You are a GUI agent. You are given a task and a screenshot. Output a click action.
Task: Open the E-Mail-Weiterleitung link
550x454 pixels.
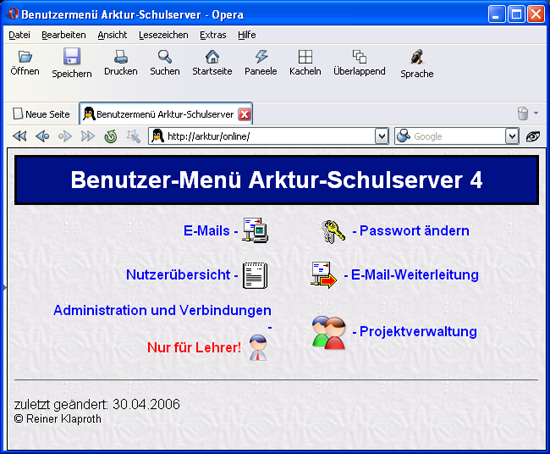[415, 275]
